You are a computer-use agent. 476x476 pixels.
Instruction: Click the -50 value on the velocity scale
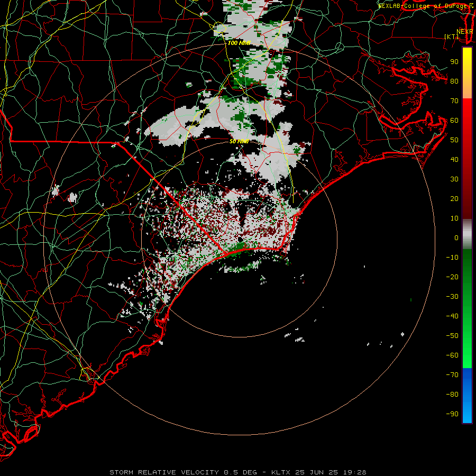(452, 335)
